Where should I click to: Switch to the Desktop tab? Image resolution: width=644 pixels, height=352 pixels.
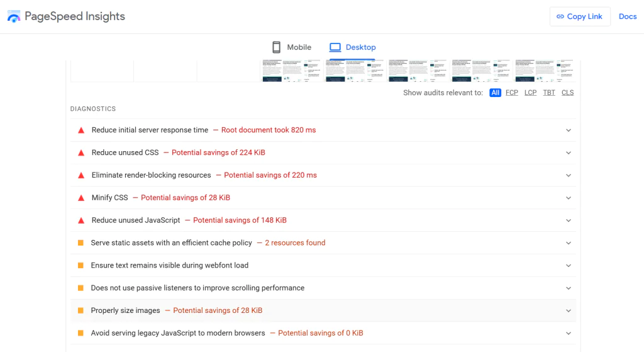point(352,47)
